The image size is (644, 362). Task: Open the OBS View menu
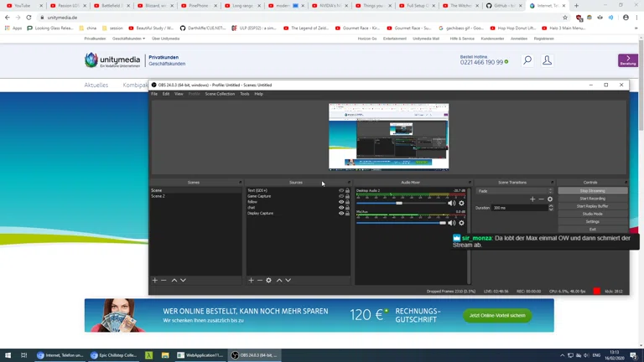coord(179,94)
